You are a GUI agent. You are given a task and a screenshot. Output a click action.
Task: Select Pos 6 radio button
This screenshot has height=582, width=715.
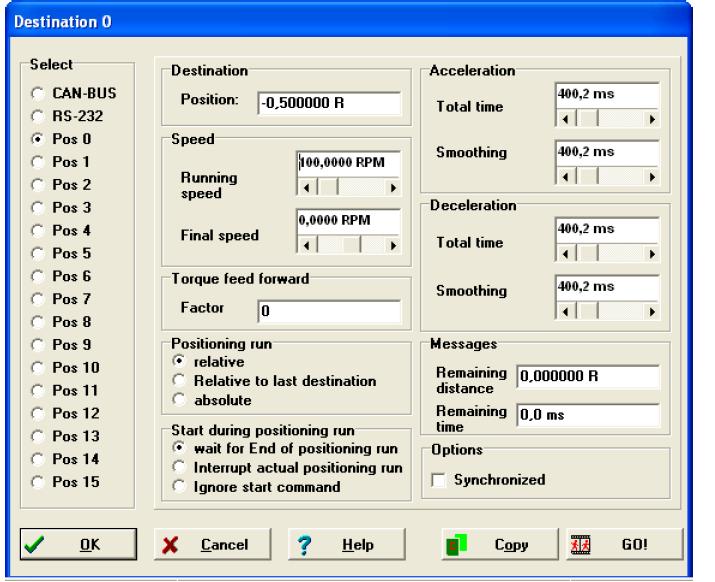[37, 276]
